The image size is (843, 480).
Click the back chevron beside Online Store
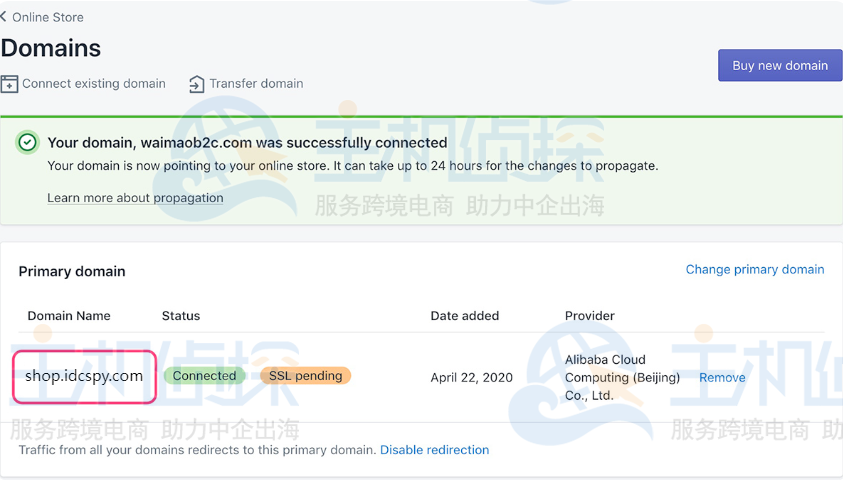pos(4,17)
